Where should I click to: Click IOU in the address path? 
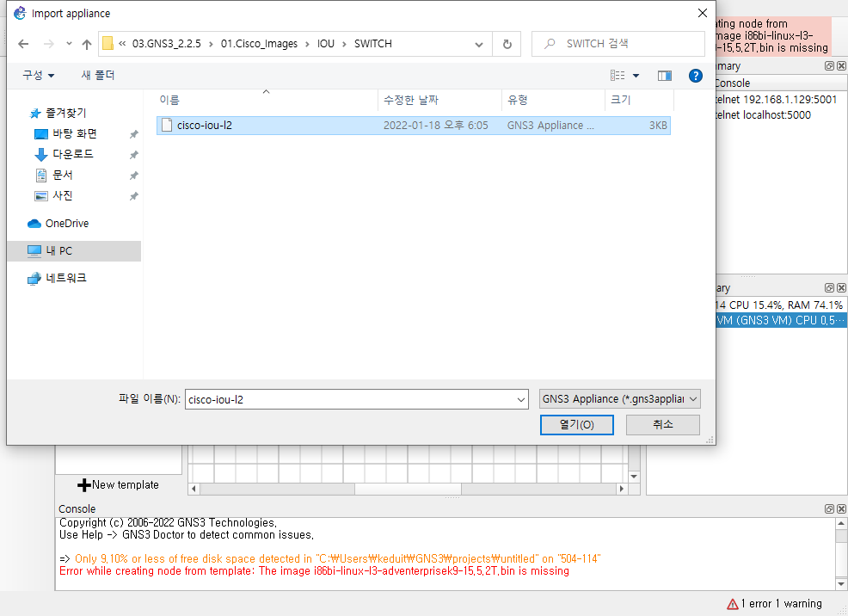pyautogui.click(x=326, y=44)
